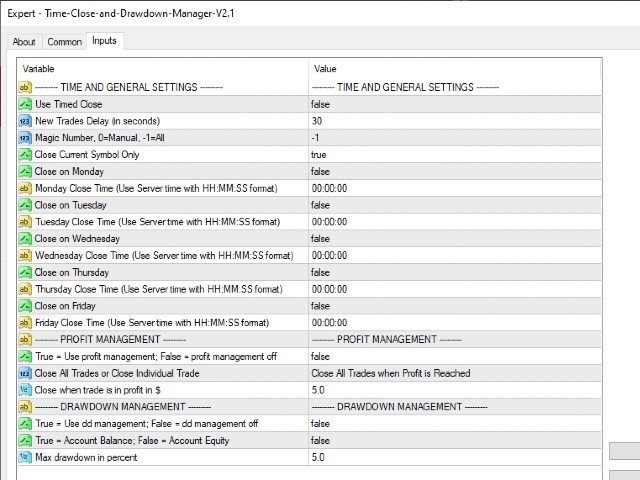The image size is (640, 480).
Task: Click the boolean icon beside Use Timed Close
Action: tap(25, 104)
